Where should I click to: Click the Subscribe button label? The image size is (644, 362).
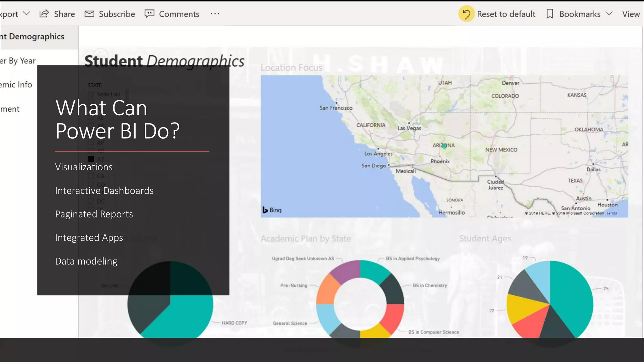pos(117,14)
